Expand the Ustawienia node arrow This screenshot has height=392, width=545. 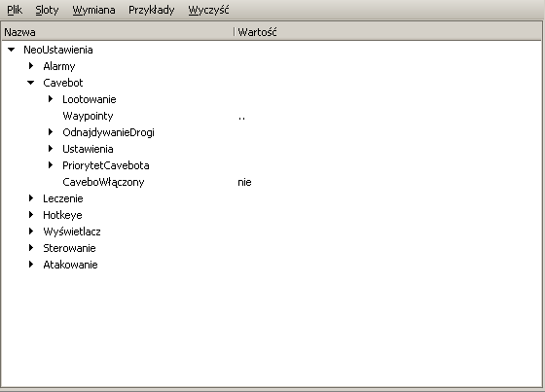click(51, 149)
